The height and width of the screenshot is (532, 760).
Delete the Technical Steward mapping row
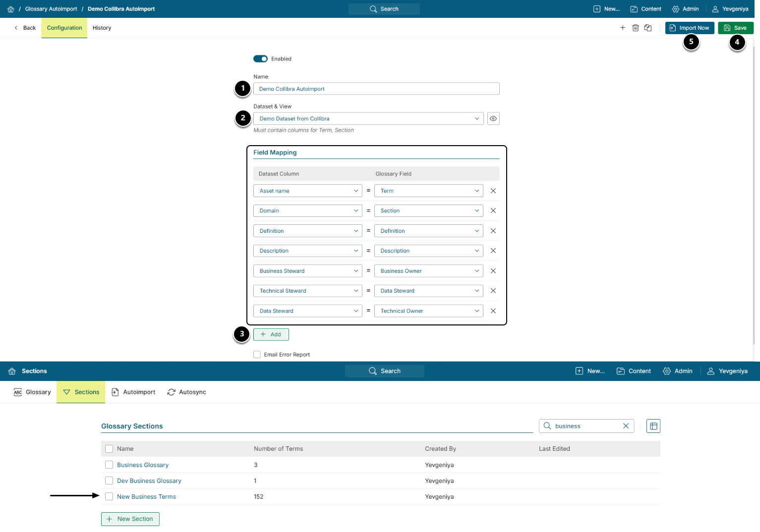click(x=493, y=291)
